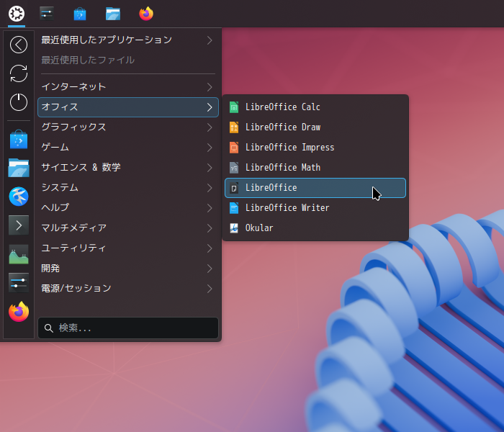The image size is (504, 432).
Task: Click the 最近使用したファイル label
Action: (x=88, y=60)
